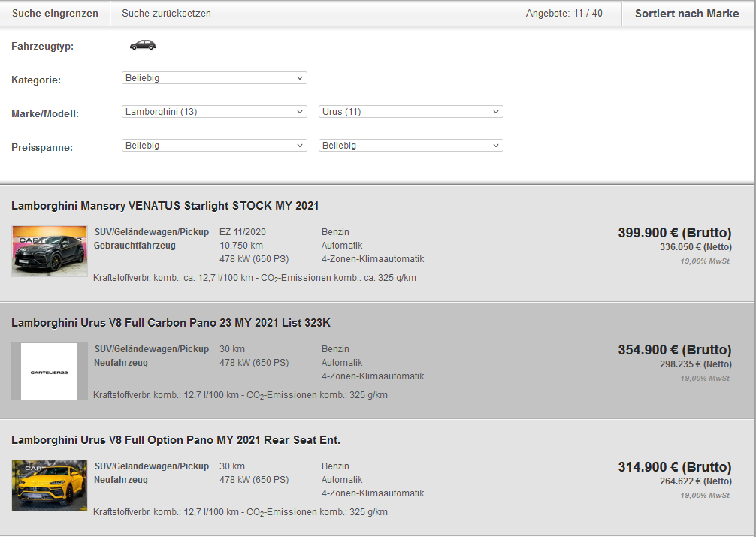
Task: Open the Kategorie dropdown
Action: pos(214,77)
